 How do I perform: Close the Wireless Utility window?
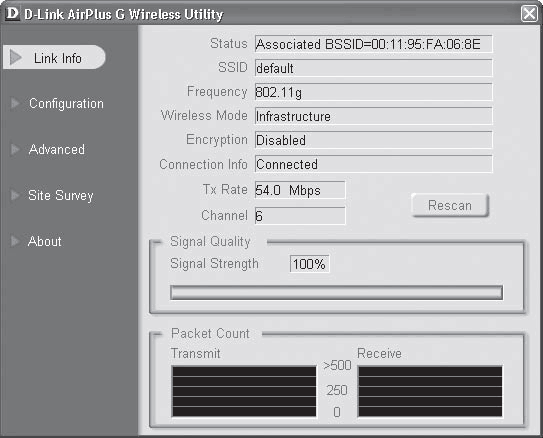529,14
